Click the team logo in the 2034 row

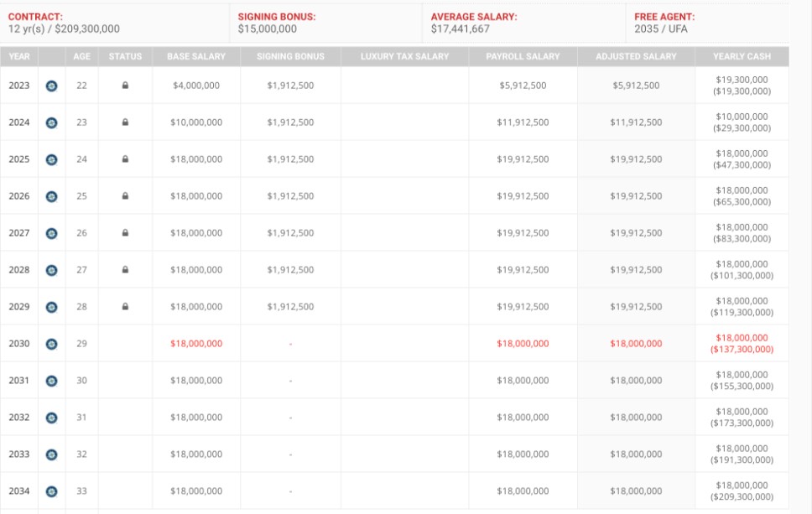tap(52, 491)
